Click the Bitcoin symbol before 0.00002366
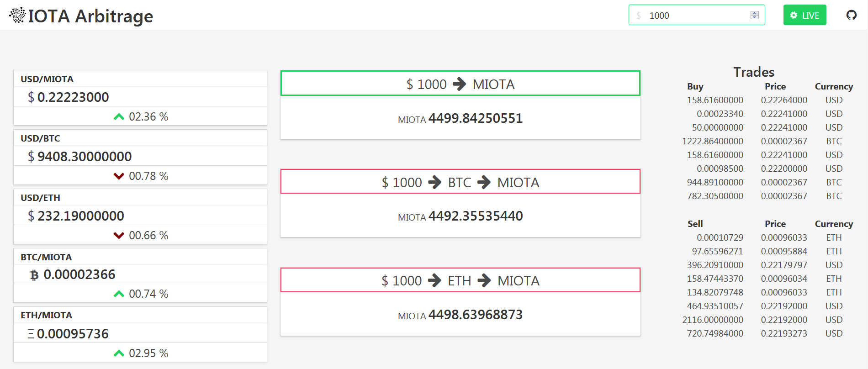Viewport: 868px width, 369px height. point(34,275)
